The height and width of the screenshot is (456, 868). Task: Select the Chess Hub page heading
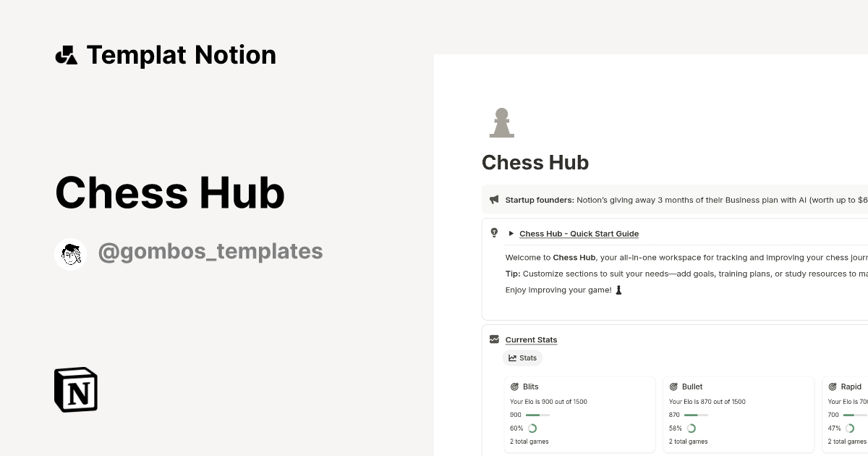535,162
